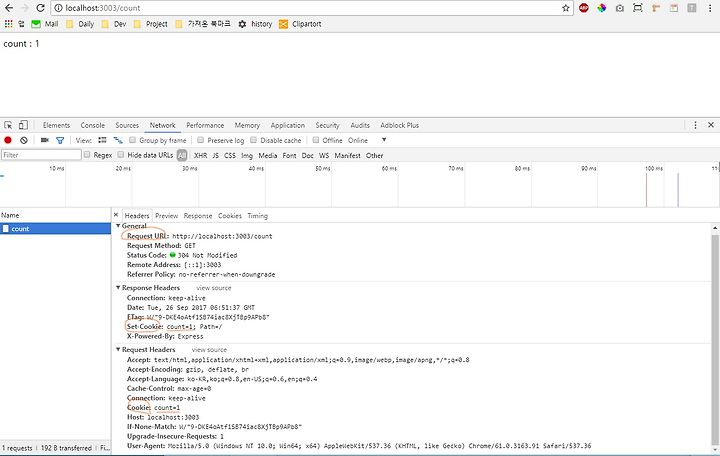Switch to the Security tab

pos(327,125)
